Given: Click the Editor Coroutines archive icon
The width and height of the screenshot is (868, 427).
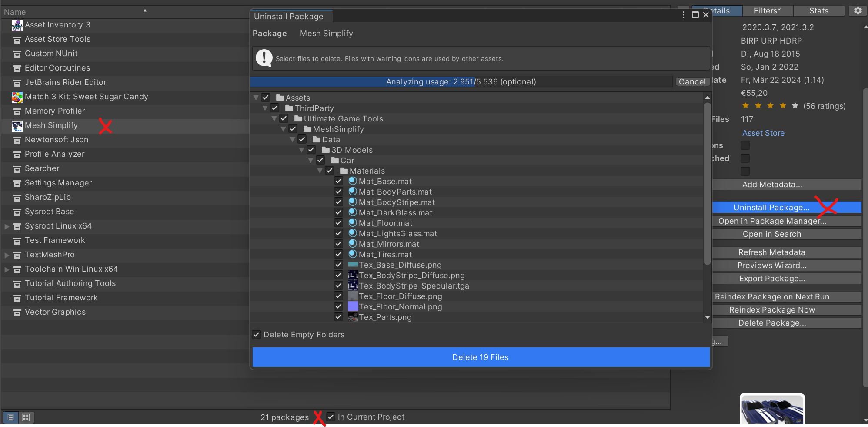Looking at the screenshot, I should 17,69.
